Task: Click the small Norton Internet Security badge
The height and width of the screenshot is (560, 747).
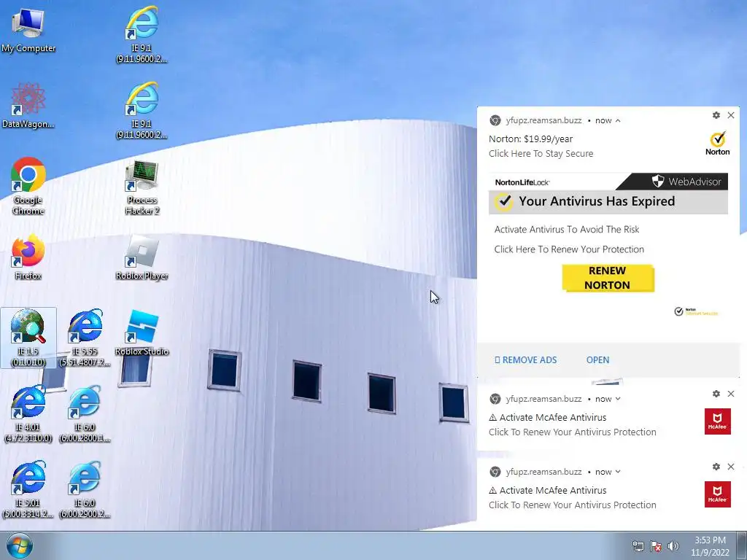Action: 696,311
